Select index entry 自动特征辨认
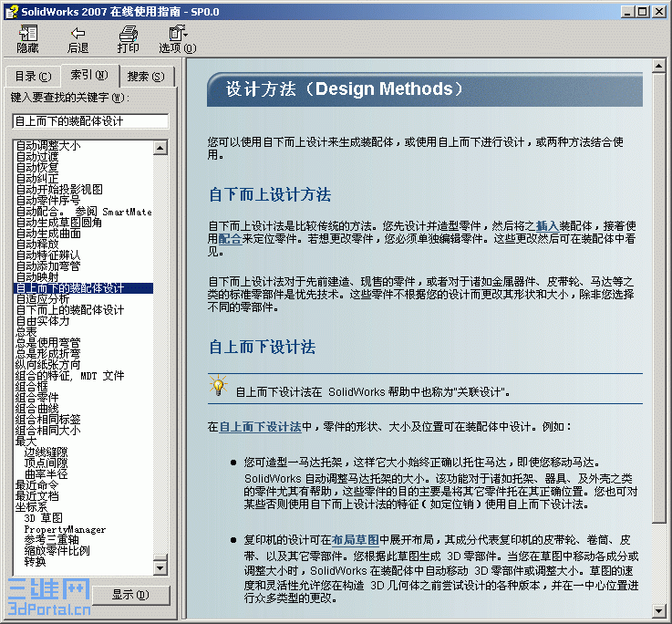 [48, 255]
